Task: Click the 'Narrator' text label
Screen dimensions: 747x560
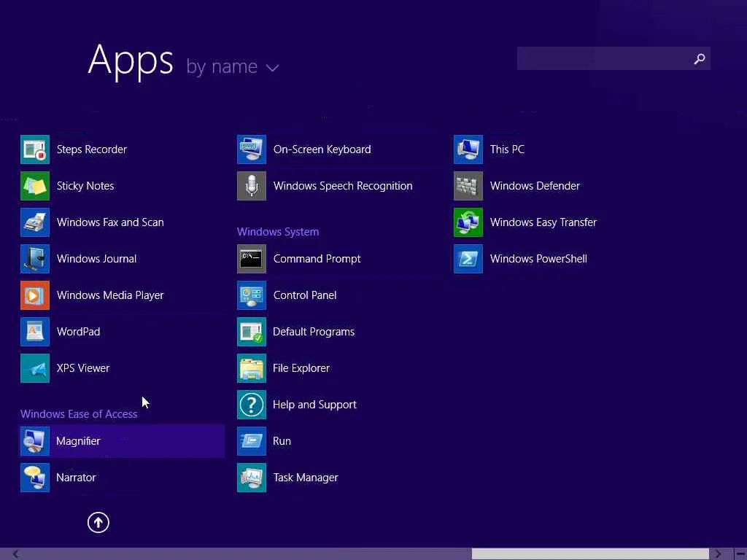Action: pos(76,478)
